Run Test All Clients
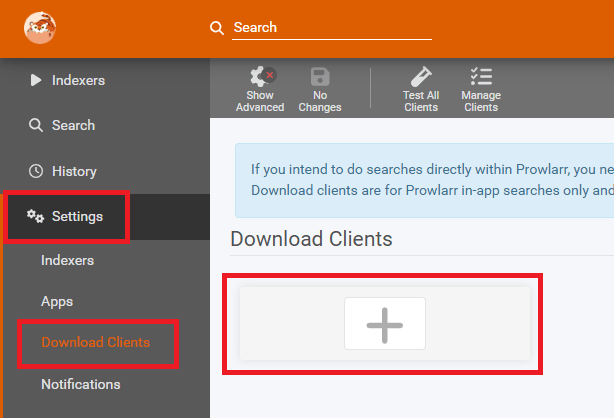Viewport: 614px width, 418px height. click(x=421, y=89)
